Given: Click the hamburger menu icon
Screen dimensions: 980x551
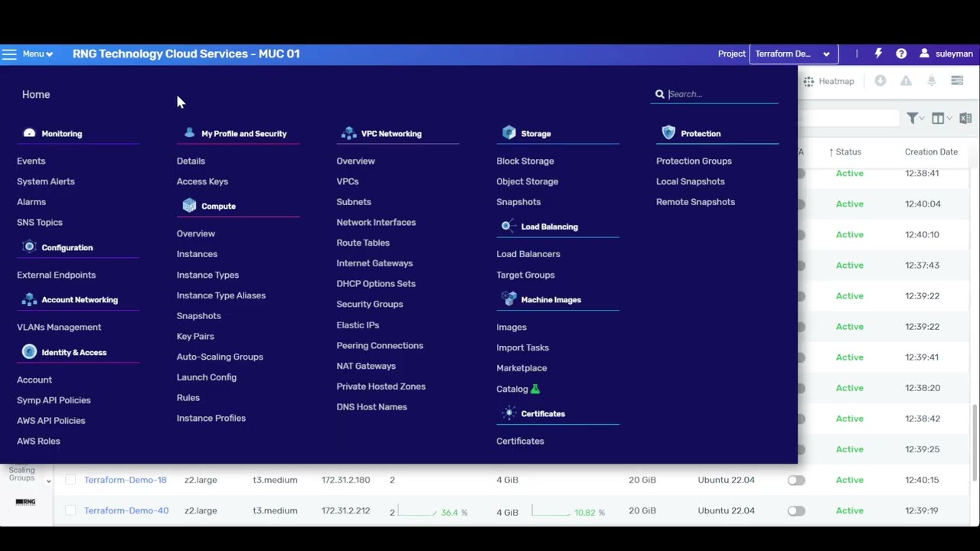Looking at the screenshot, I should 9,54.
